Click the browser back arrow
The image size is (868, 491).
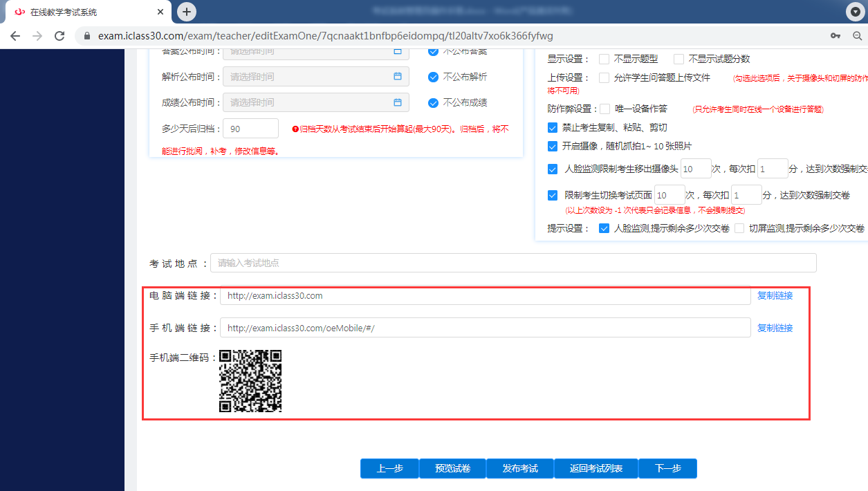point(15,36)
